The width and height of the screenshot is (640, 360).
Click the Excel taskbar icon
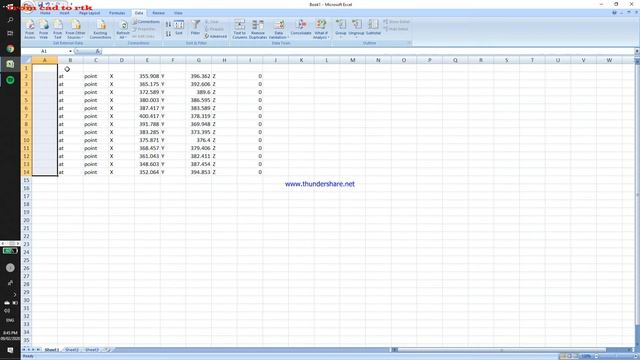[10, 64]
